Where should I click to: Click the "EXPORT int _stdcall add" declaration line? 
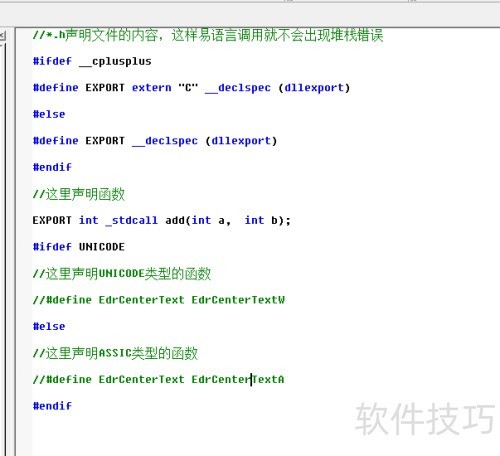point(162,220)
